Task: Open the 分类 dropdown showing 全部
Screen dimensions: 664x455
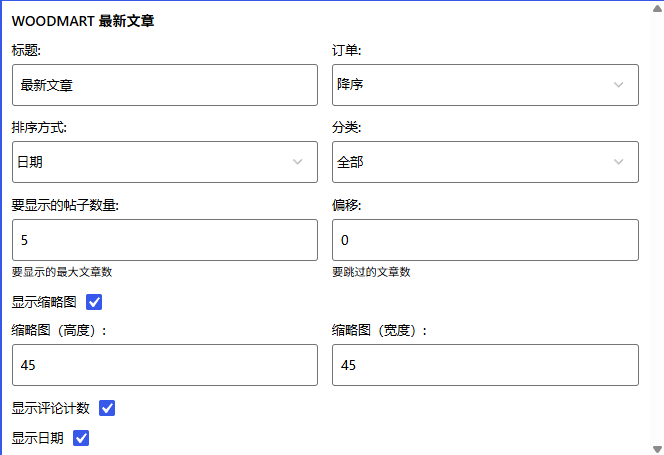Action: click(x=485, y=162)
